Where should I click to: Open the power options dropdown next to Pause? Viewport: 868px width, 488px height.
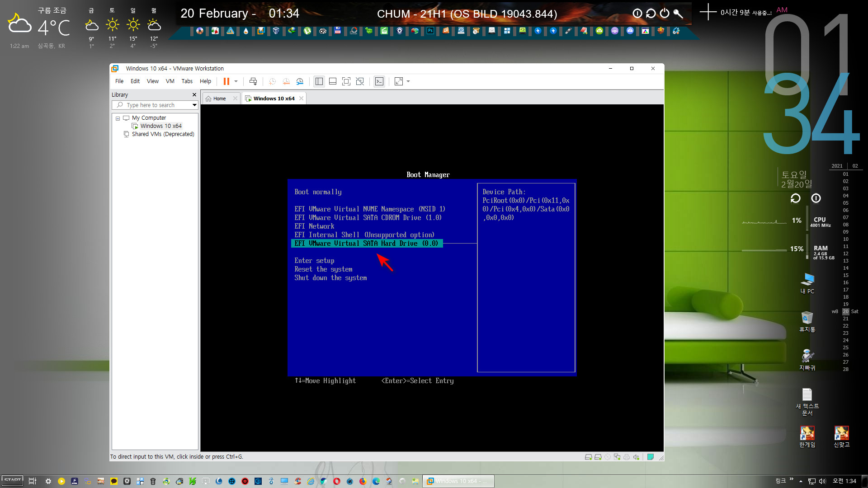(236, 81)
